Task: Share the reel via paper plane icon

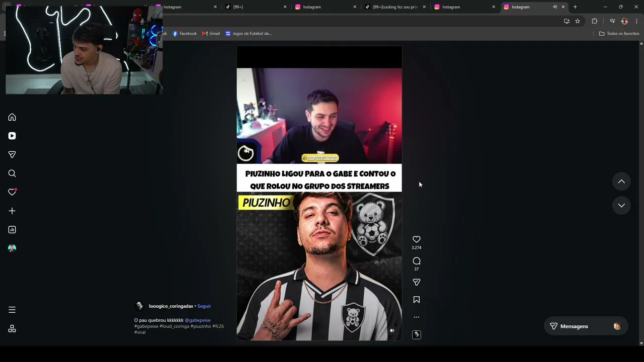Action: tap(417, 283)
